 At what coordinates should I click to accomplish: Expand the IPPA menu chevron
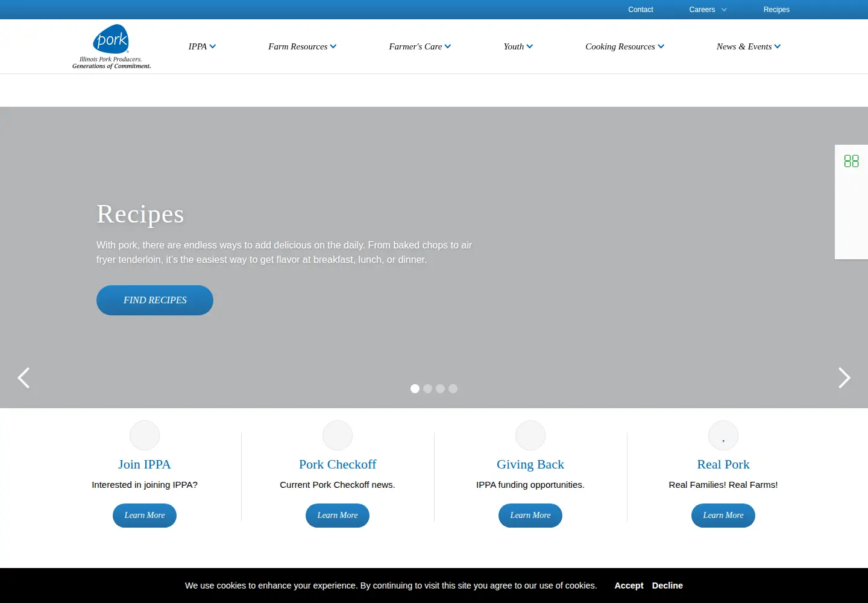click(x=213, y=46)
